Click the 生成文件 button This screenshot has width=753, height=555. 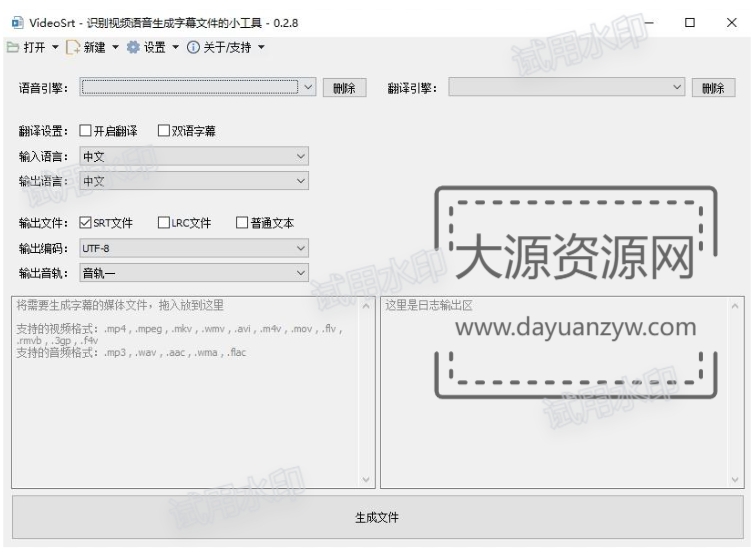pyautogui.click(x=377, y=517)
